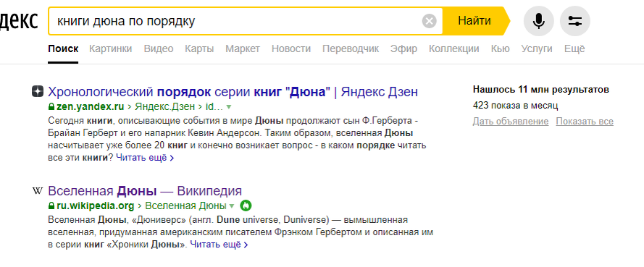The image size is (644, 267).
Task: Open the Коллекции tab
Action: point(453,48)
